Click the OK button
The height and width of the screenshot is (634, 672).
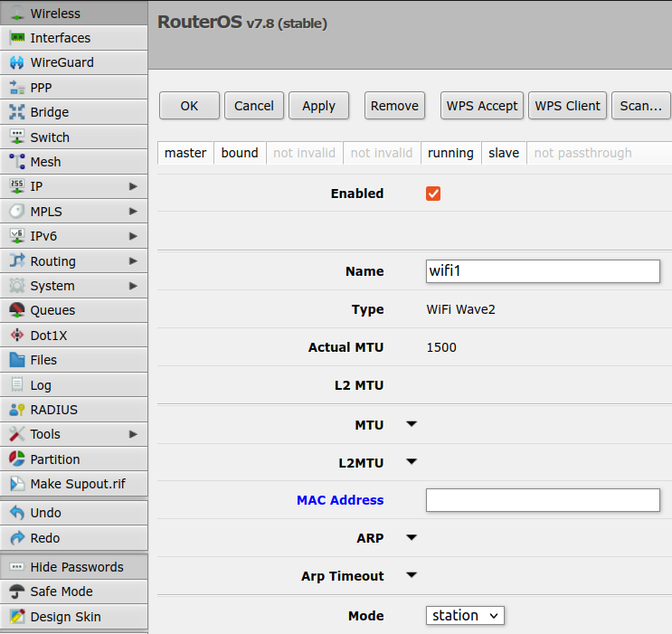click(189, 106)
